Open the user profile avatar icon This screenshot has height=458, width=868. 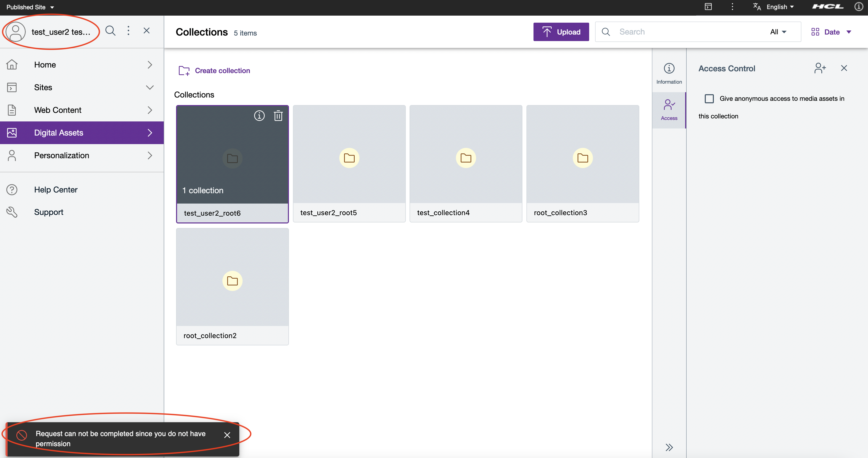(x=16, y=32)
